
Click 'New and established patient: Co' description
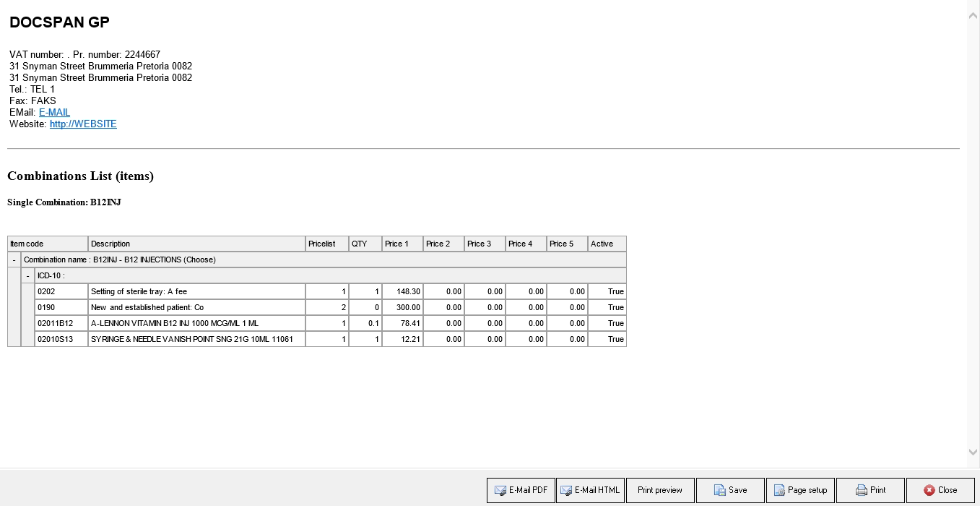196,307
